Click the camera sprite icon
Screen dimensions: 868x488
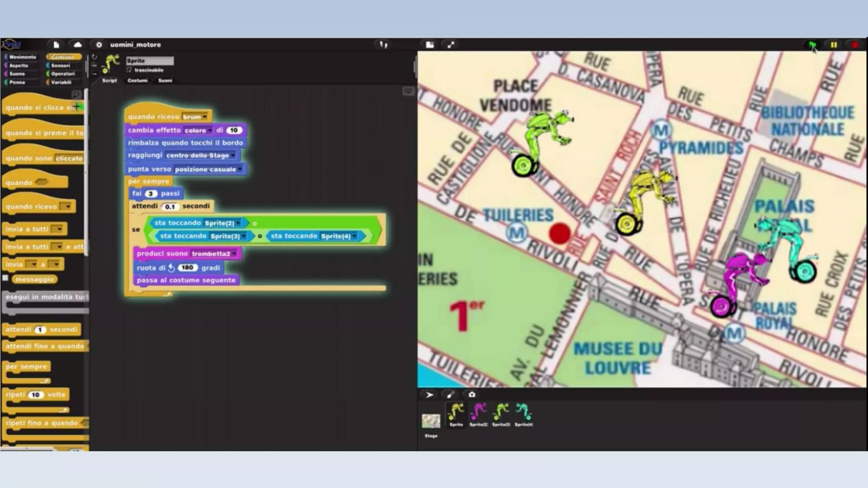(472, 394)
